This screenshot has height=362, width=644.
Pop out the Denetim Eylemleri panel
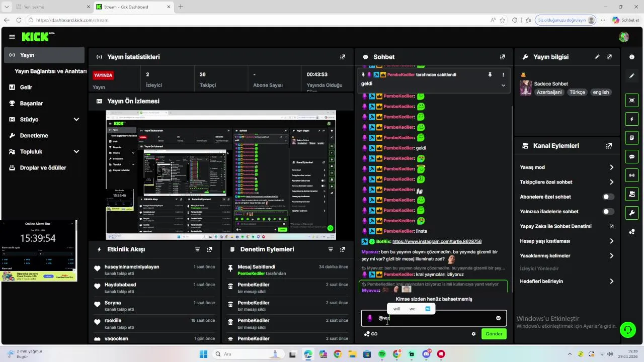coord(343,249)
